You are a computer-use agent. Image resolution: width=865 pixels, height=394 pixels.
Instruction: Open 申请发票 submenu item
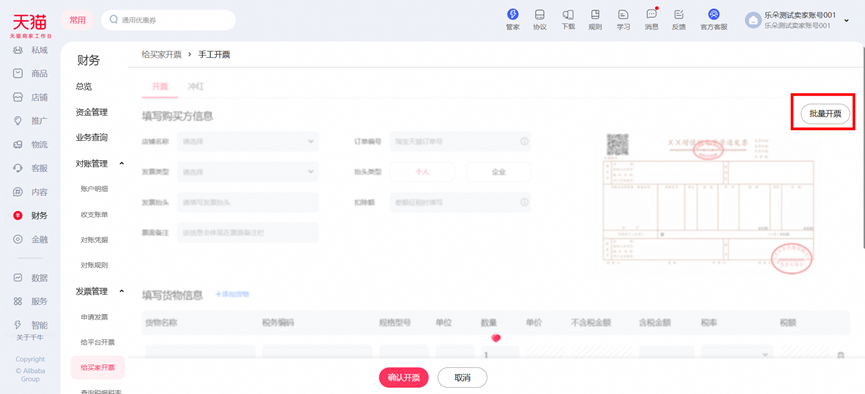coord(94,317)
